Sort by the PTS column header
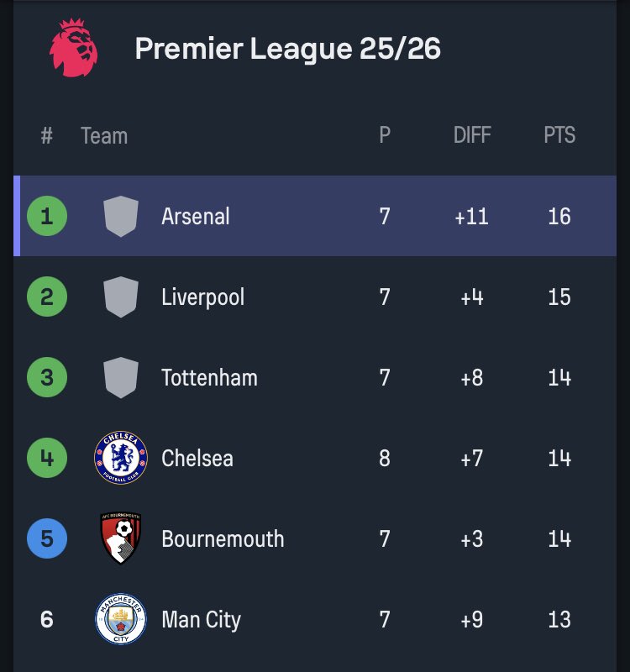The image size is (630, 672). pos(559,135)
